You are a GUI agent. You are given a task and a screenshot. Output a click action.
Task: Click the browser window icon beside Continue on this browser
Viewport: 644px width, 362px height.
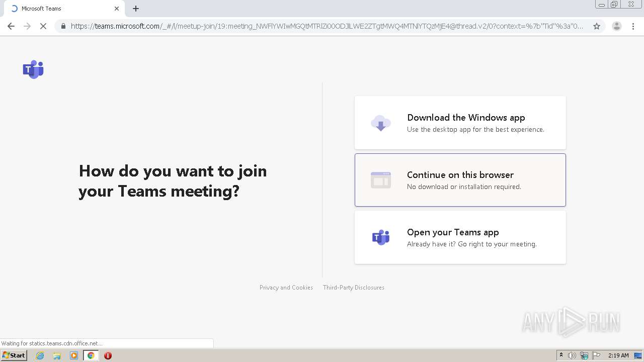(381, 180)
